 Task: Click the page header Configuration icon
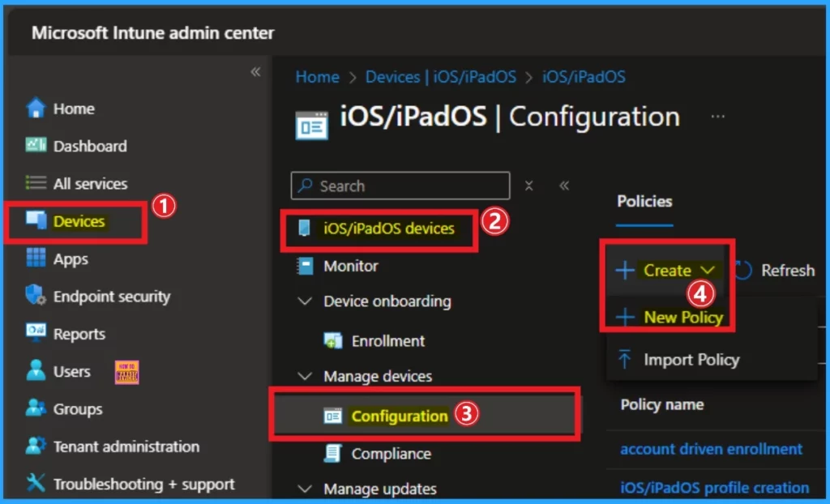pos(312,126)
